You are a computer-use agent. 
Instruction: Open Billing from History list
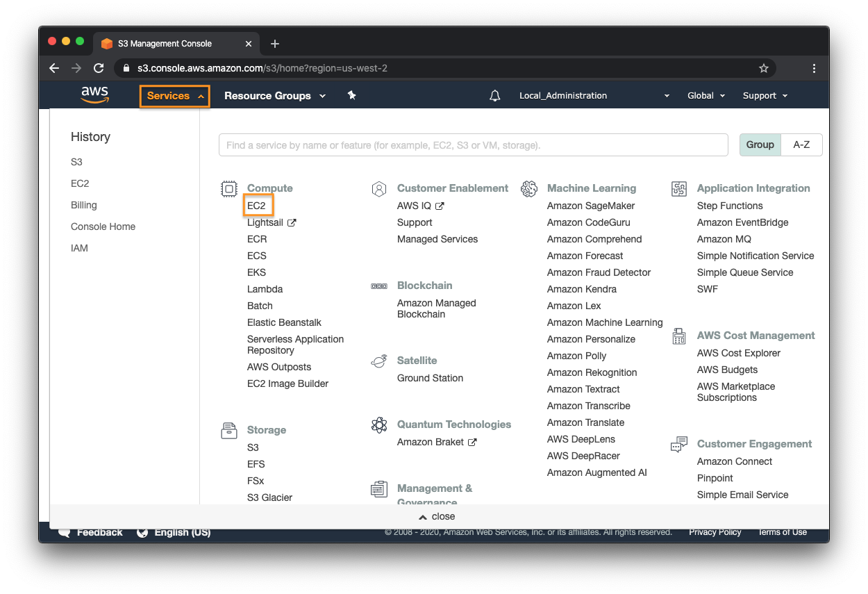84,205
